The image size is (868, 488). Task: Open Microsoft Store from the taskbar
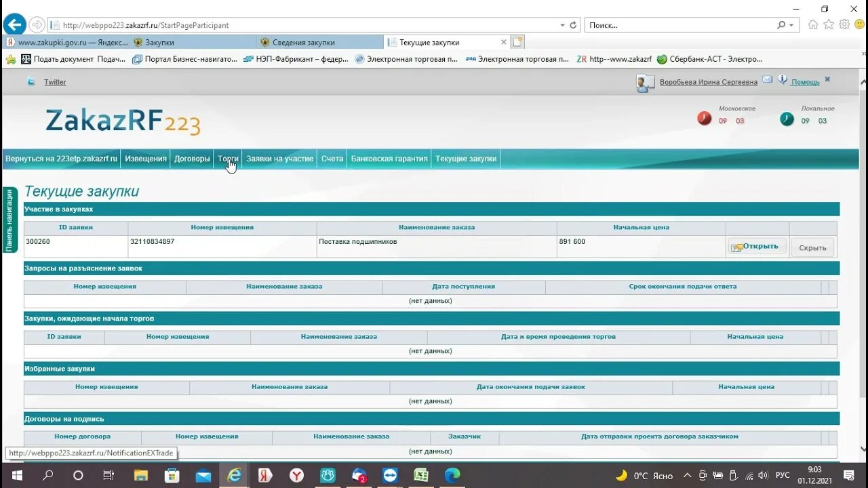tap(172, 475)
